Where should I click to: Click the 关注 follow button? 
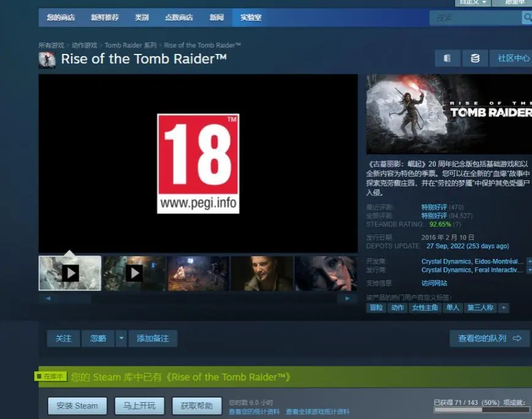64,338
